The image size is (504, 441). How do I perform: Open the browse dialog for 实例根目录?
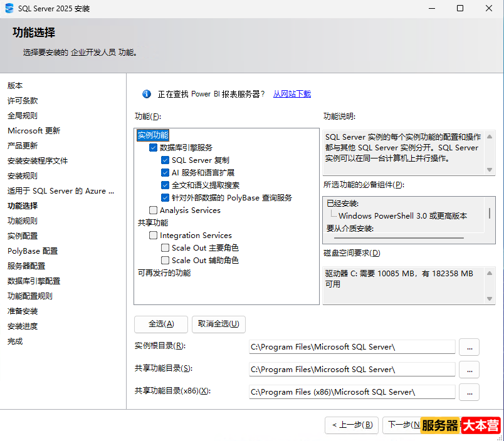point(469,346)
